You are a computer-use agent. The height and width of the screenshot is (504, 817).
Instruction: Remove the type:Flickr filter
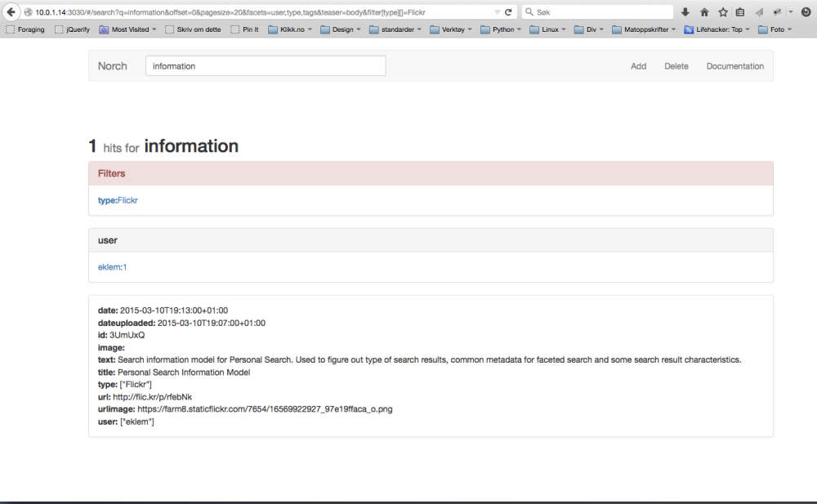click(118, 200)
